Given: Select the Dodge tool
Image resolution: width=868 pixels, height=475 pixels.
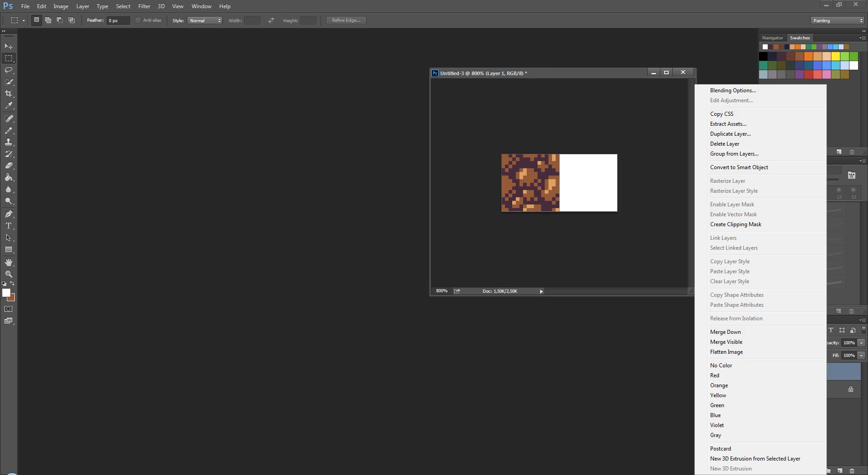Looking at the screenshot, I should [9, 201].
